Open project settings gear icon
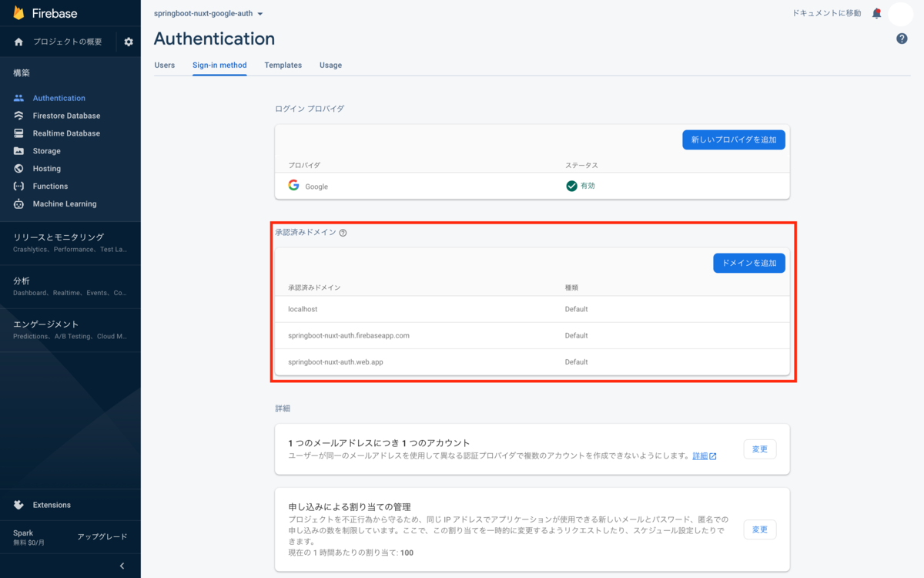Screen dimensions: 924x578 pyautogui.click(x=129, y=42)
